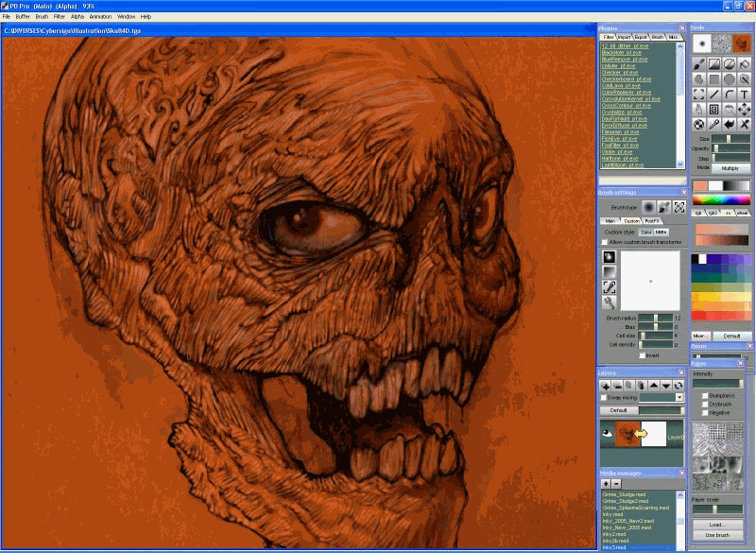Image resolution: width=756 pixels, height=553 pixels.
Task: Open the Alpha menu
Action: pos(77,16)
